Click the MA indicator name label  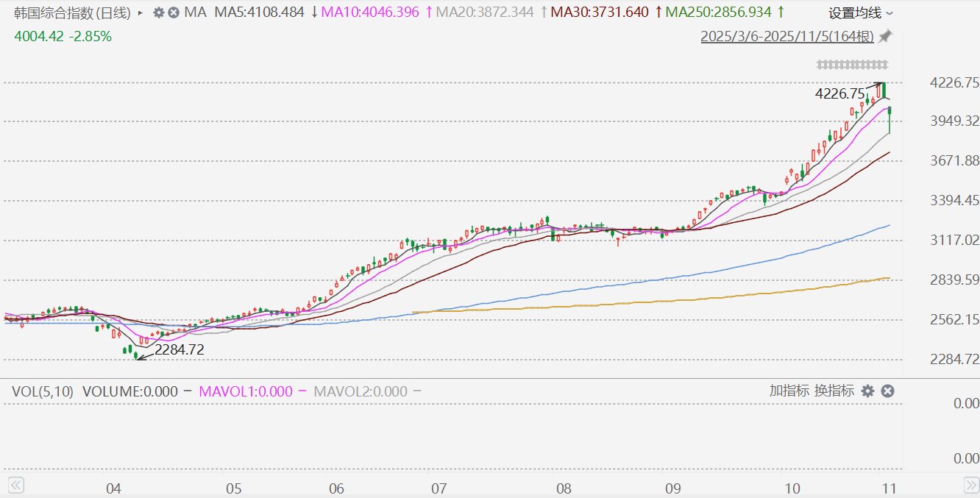(x=196, y=13)
